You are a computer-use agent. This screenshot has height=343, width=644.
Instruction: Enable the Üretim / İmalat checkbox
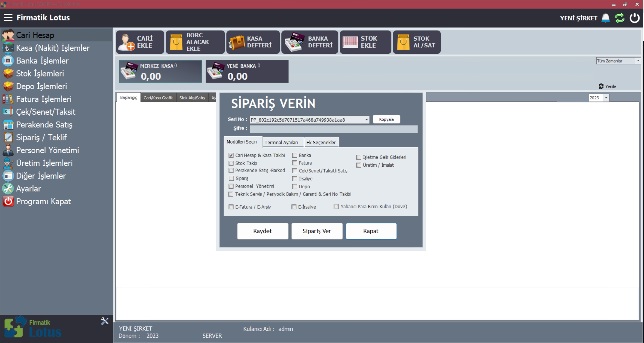click(359, 165)
